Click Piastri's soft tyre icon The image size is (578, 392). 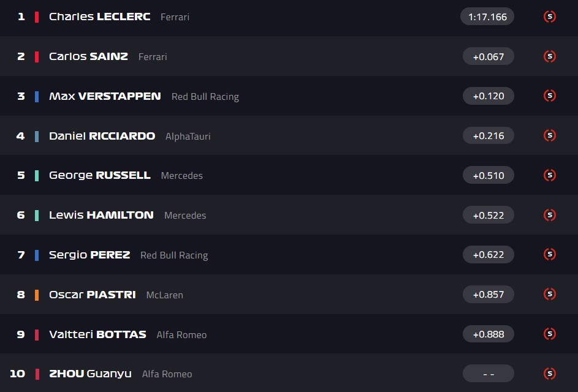click(550, 294)
